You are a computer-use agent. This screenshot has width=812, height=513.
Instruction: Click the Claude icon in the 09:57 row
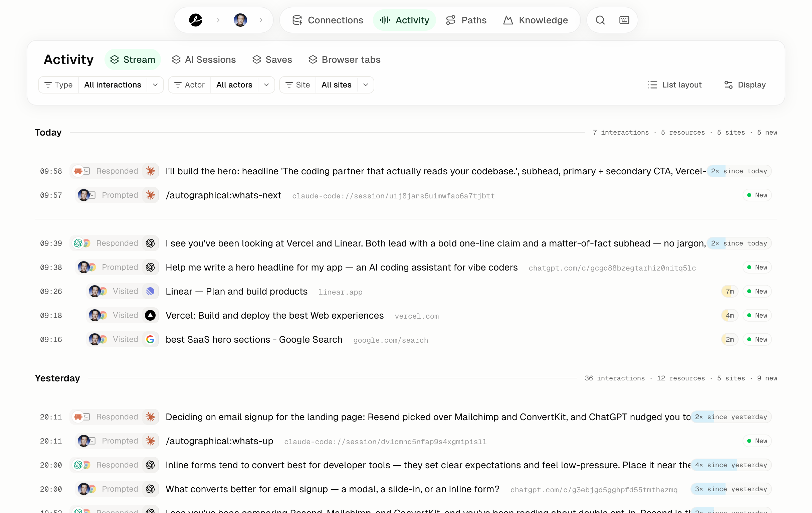point(150,195)
